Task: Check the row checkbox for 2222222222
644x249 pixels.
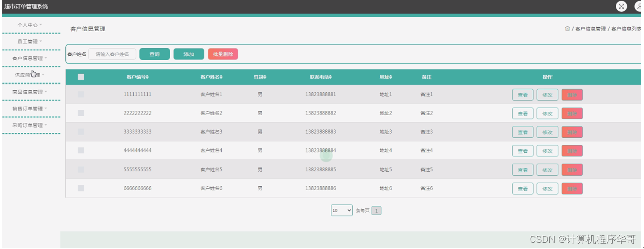Action: coord(81,113)
